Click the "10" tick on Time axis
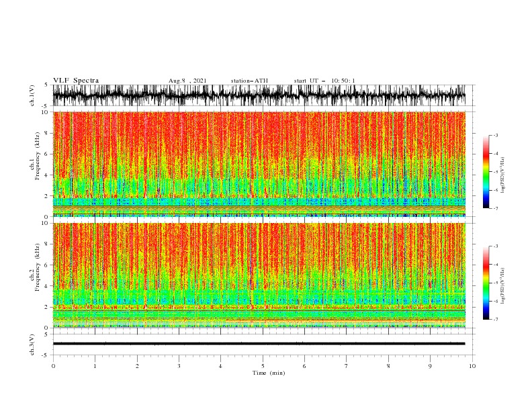Screen dimensions: 532x411 click(x=472, y=366)
